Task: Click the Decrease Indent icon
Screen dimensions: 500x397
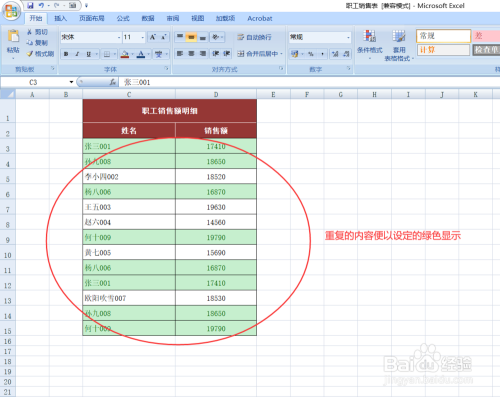Action: tap(216, 53)
